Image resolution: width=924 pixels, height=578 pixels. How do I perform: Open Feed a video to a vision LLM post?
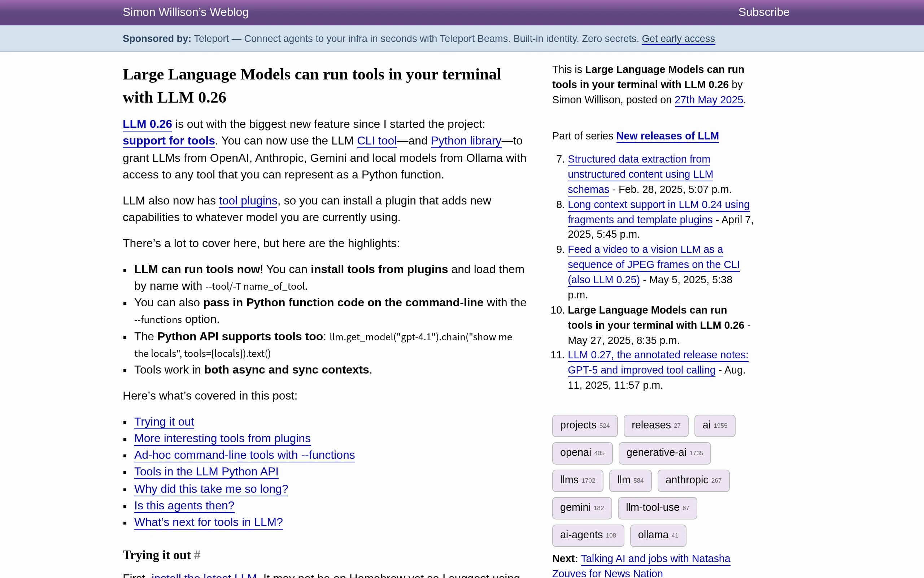[653, 264]
